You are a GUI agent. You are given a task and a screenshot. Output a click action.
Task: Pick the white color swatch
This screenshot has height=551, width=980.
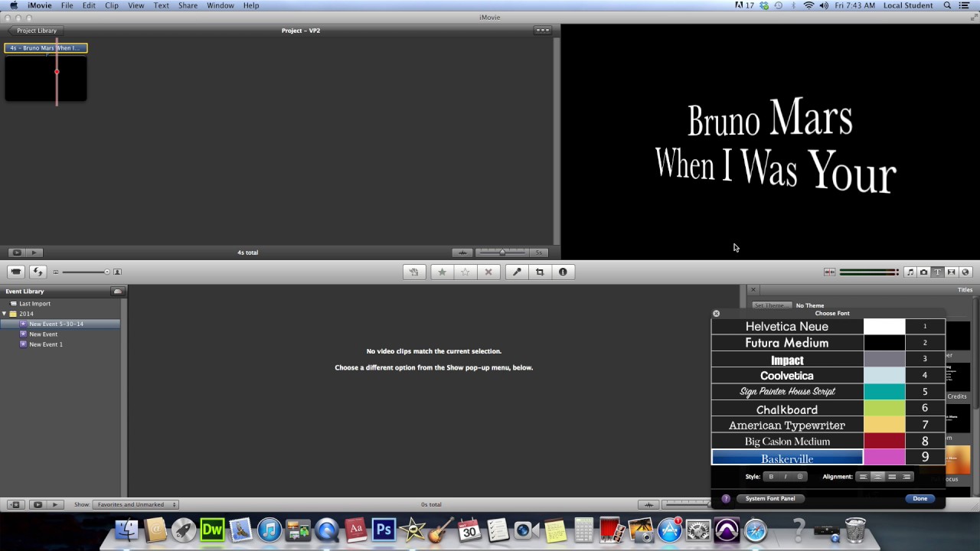(x=884, y=326)
